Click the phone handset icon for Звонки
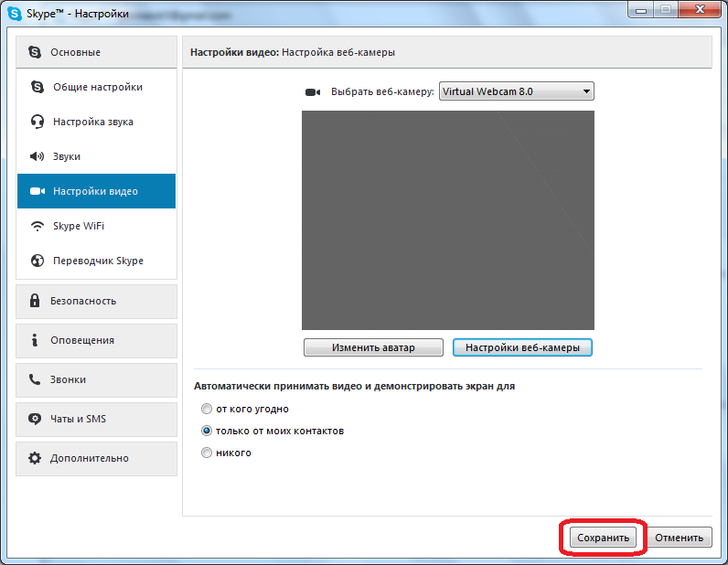Screen dimensions: 728x565 click(x=35, y=379)
